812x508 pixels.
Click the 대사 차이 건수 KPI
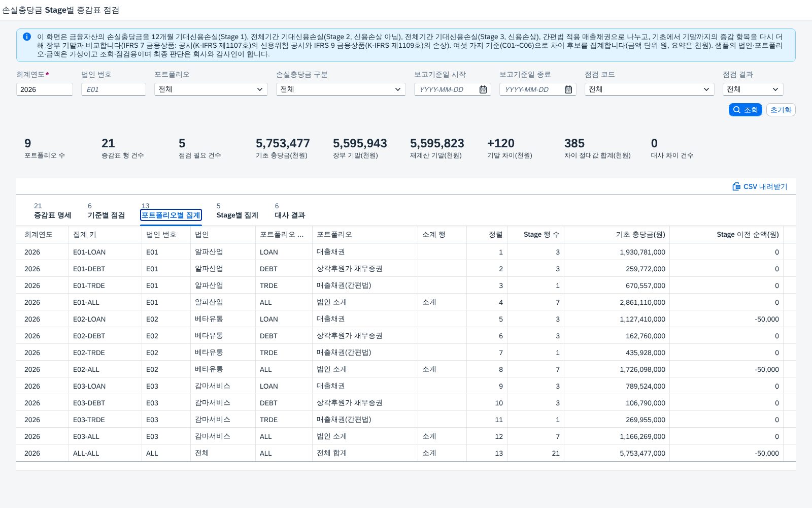click(672, 148)
